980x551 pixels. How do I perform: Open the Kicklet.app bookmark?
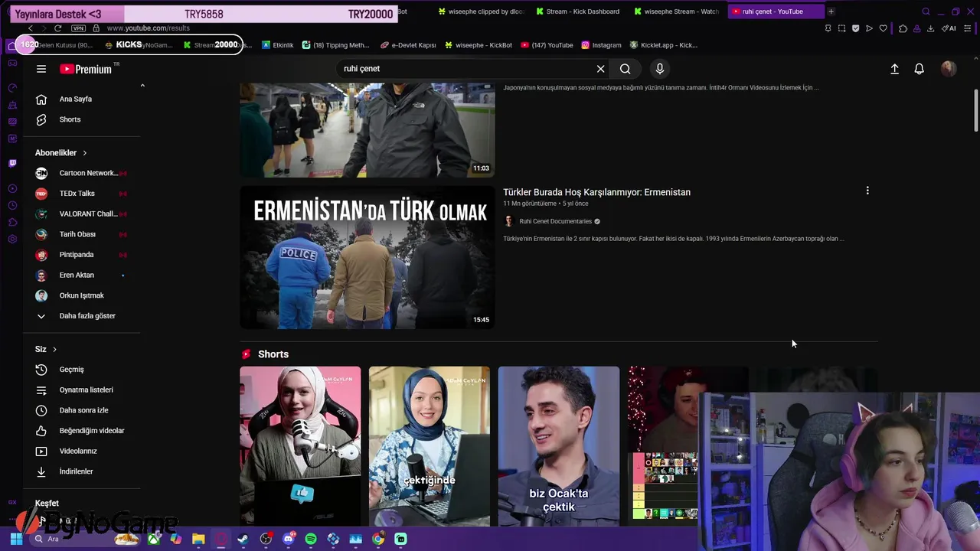click(663, 45)
